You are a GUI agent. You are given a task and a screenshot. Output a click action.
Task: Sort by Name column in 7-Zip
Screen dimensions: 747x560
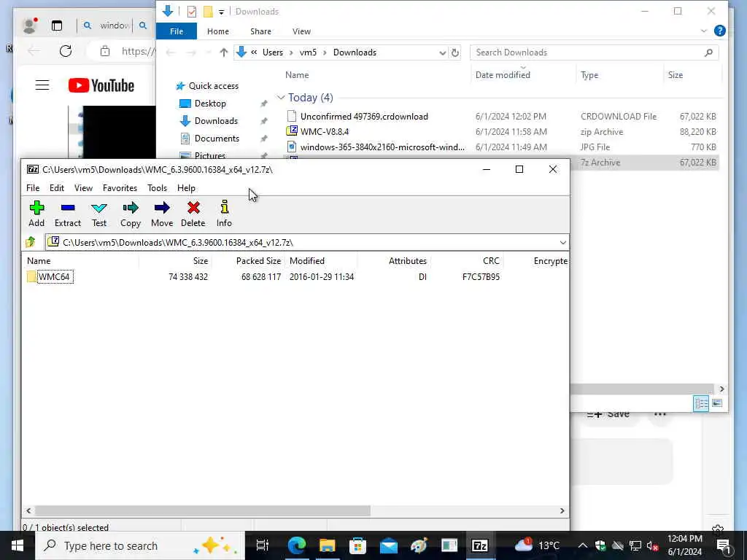tap(39, 261)
